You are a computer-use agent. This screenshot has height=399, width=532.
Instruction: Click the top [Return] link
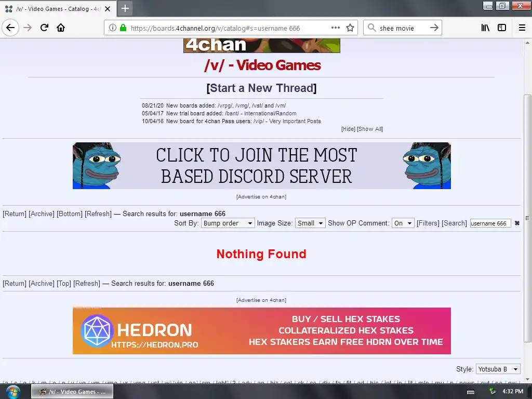pyautogui.click(x=15, y=214)
